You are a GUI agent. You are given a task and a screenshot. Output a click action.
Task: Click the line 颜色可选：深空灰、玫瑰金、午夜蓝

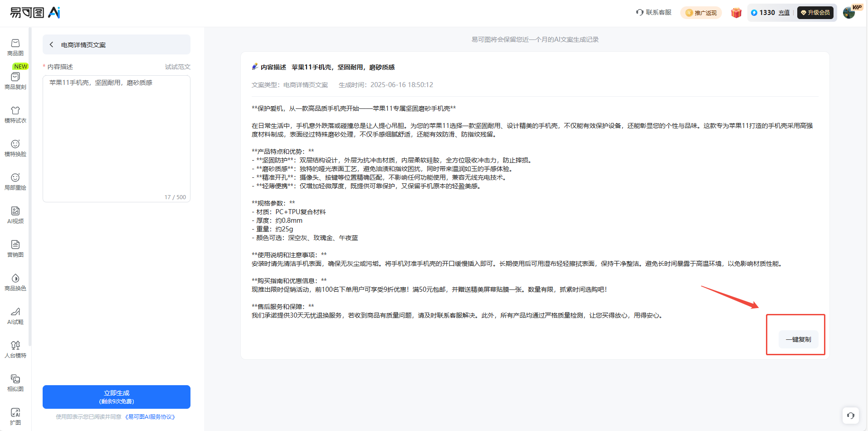[305, 238]
